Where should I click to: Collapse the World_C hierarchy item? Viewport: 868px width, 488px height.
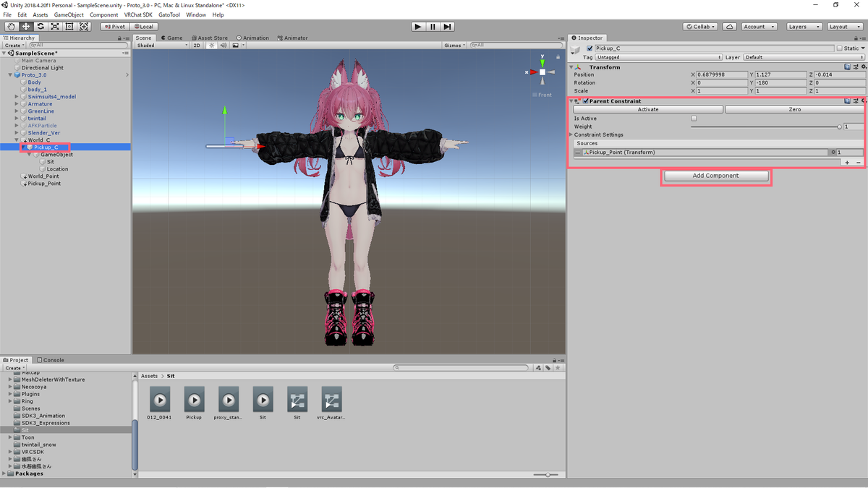pos(17,140)
